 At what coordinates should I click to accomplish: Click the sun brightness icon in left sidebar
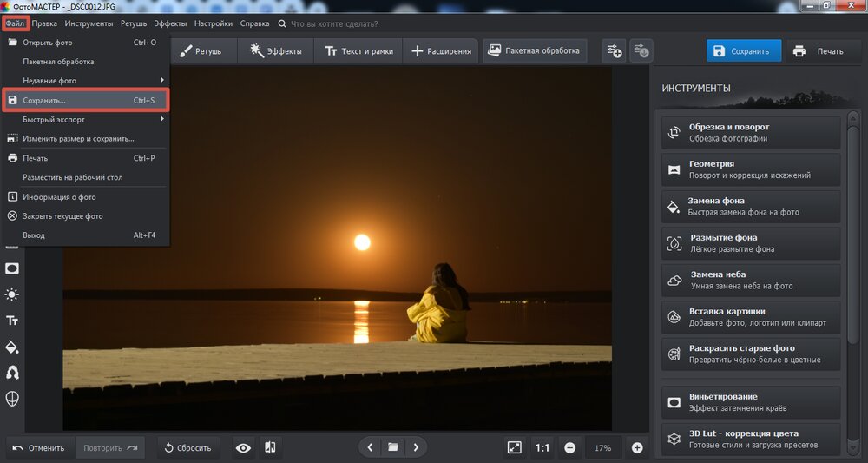coord(12,294)
